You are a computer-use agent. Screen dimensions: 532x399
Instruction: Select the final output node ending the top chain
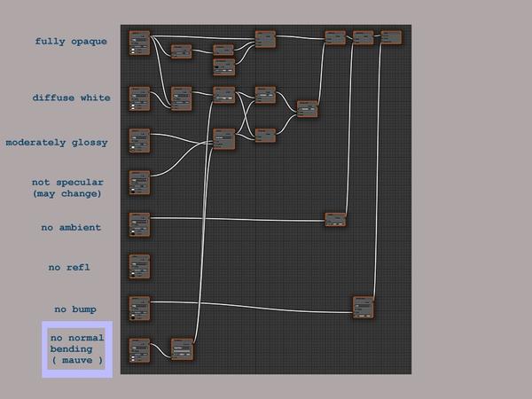tap(392, 37)
